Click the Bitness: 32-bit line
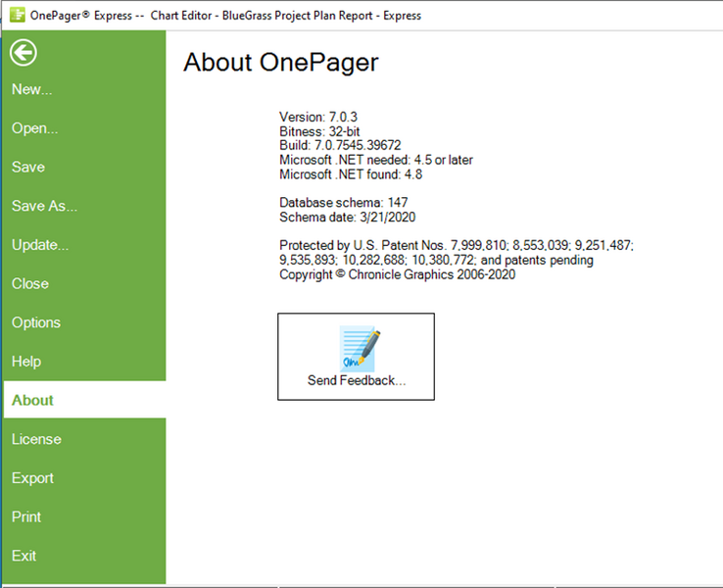 tap(319, 131)
